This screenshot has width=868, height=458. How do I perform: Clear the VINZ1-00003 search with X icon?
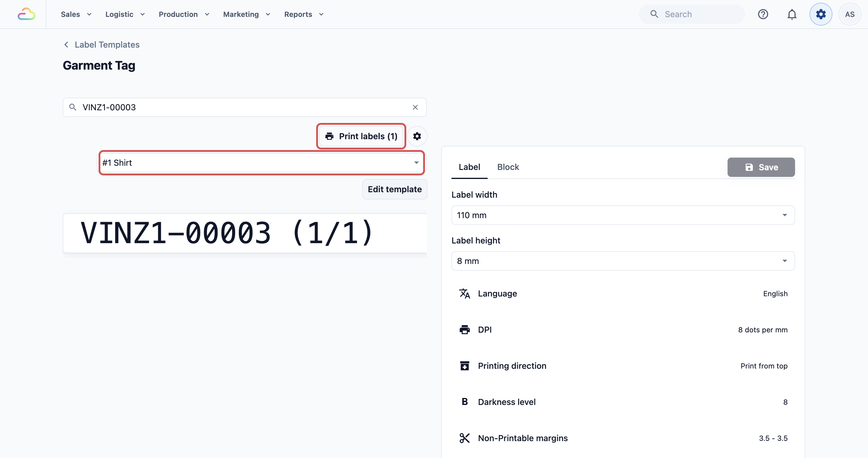415,107
